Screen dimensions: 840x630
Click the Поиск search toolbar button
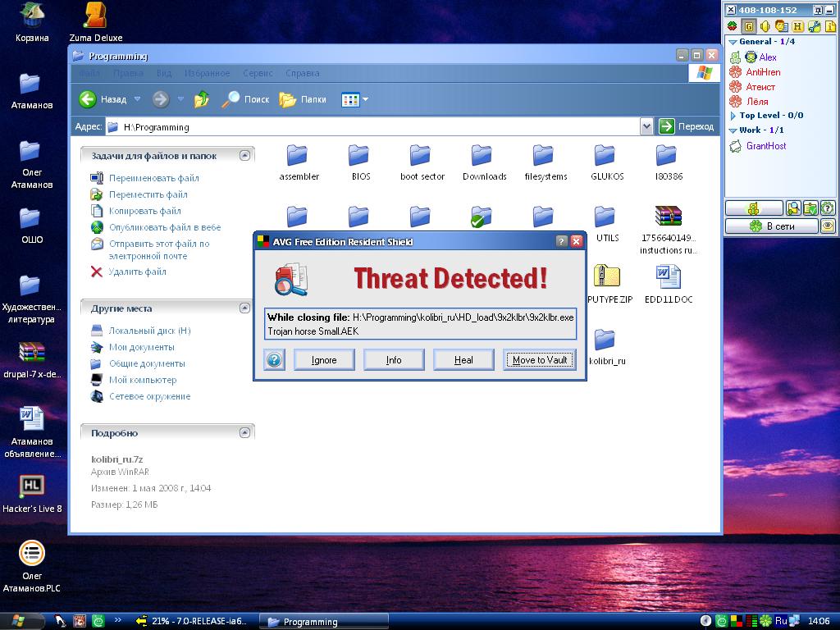tap(246, 100)
